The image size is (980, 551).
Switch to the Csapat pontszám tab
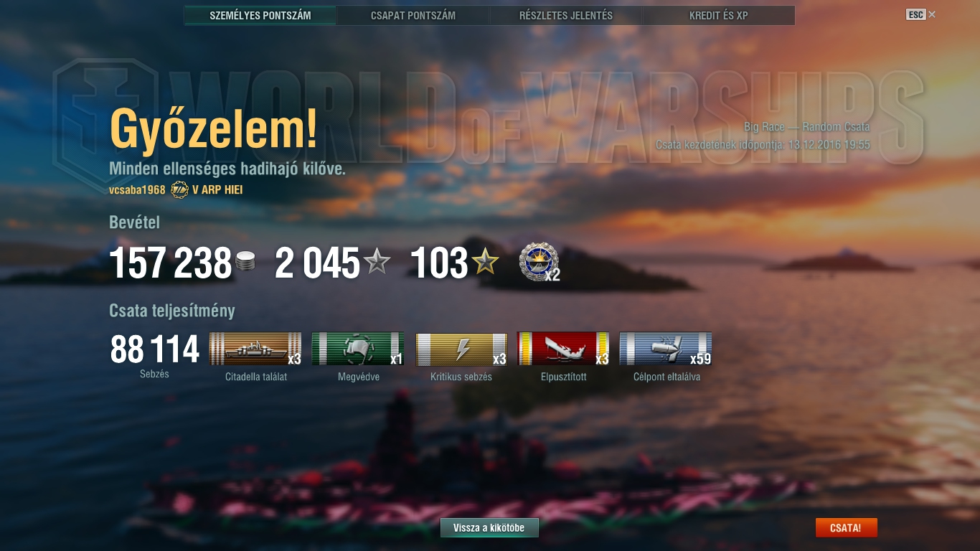pyautogui.click(x=413, y=15)
